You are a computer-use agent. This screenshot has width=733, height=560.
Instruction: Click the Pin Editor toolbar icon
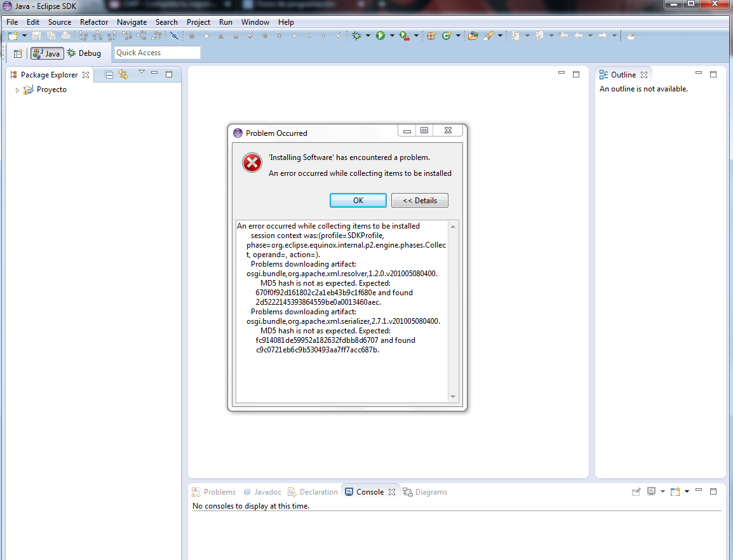631,36
